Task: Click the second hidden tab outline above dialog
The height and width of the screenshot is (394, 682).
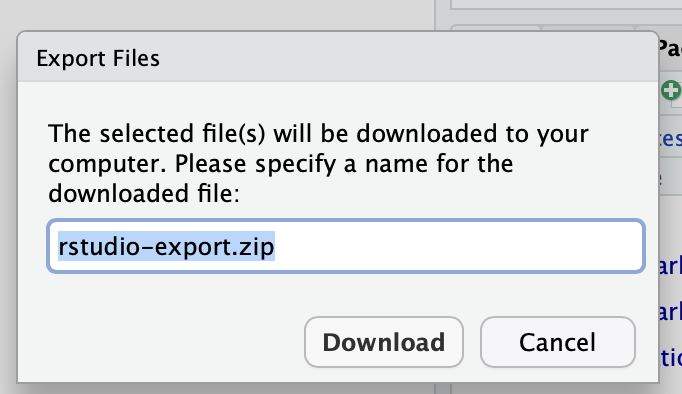Action: point(588,28)
